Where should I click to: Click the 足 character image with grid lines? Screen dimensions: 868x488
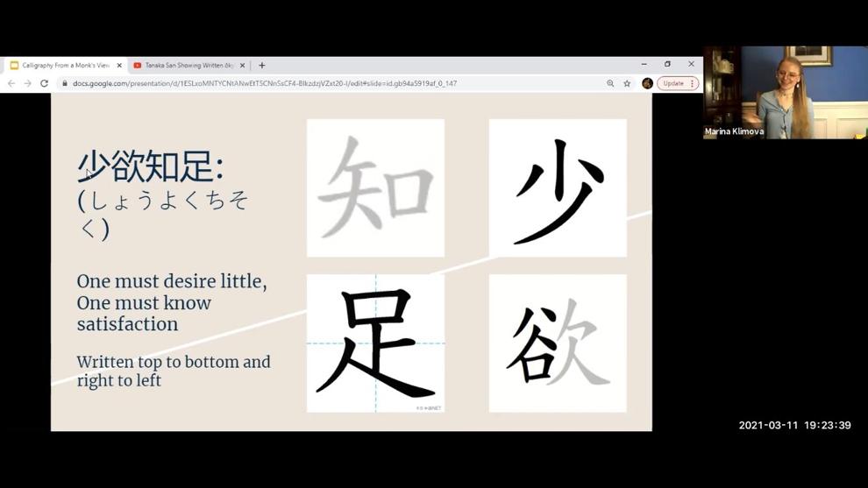click(376, 343)
